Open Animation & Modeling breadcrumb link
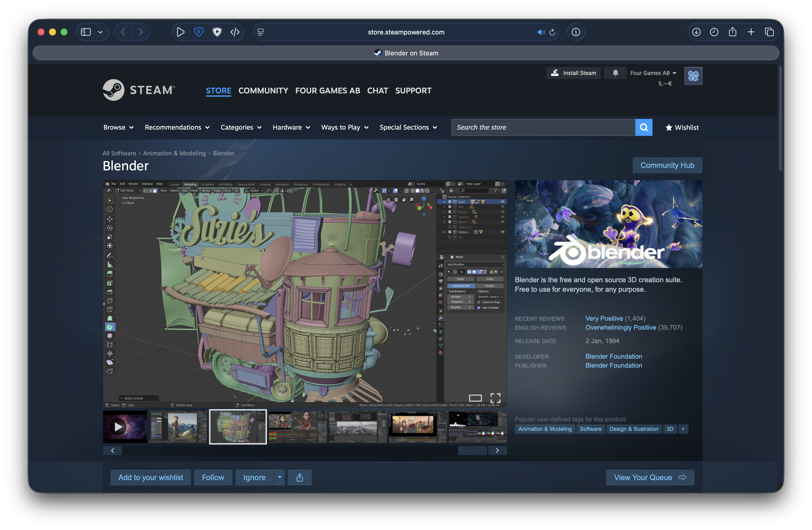The width and height of the screenshot is (812, 530). pyautogui.click(x=174, y=153)
